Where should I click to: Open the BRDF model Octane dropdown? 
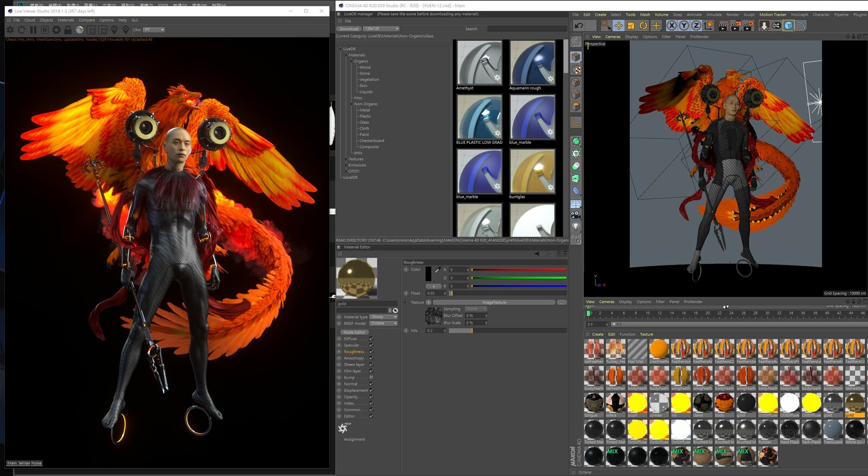tap(384, 323)
